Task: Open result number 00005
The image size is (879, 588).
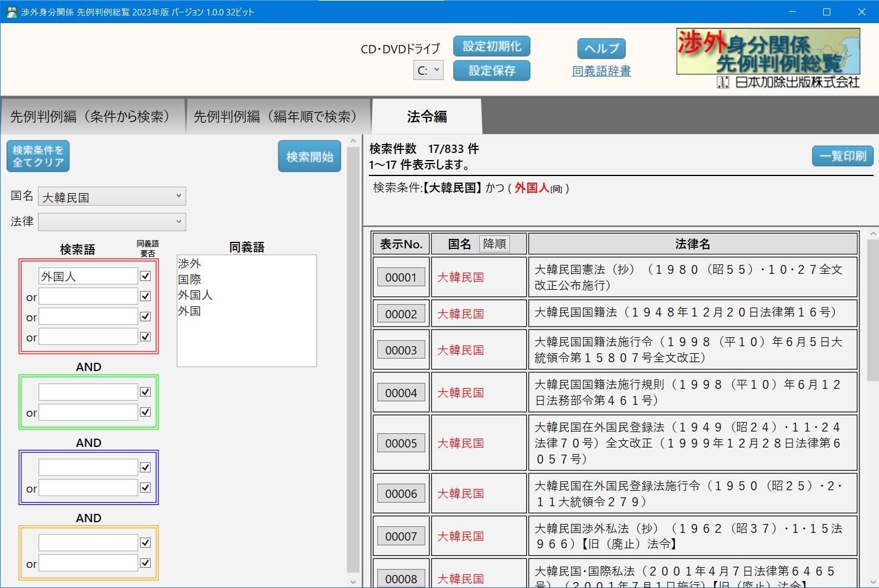Action: point(401,443)
